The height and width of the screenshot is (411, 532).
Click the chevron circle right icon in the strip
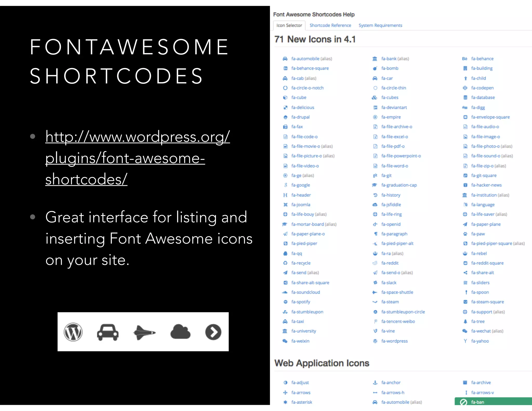213,332
